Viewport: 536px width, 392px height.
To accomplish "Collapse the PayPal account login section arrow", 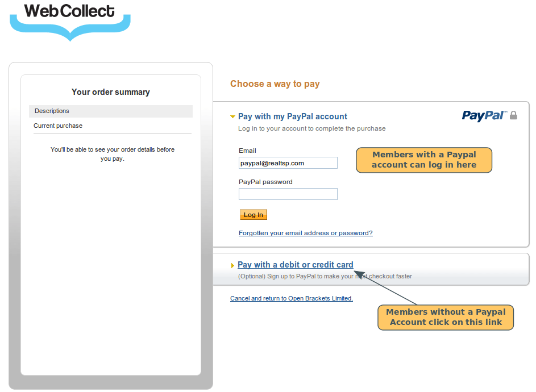I will (x=232, y=116).
